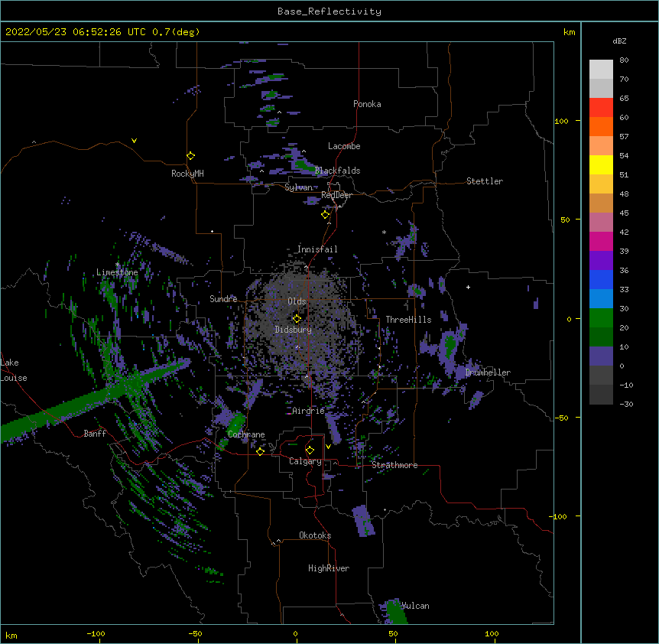
Task: Click the yellow marker near RockyMH
Action: coord(191,156)
